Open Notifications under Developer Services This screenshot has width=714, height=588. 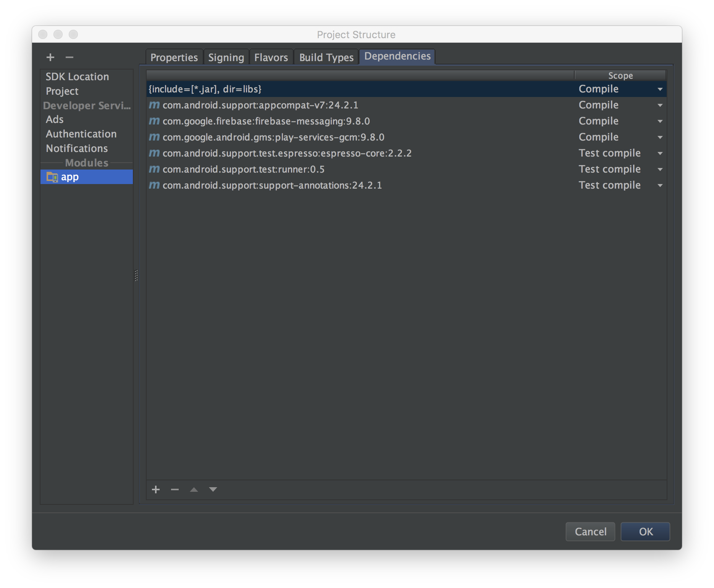(77, 149)
